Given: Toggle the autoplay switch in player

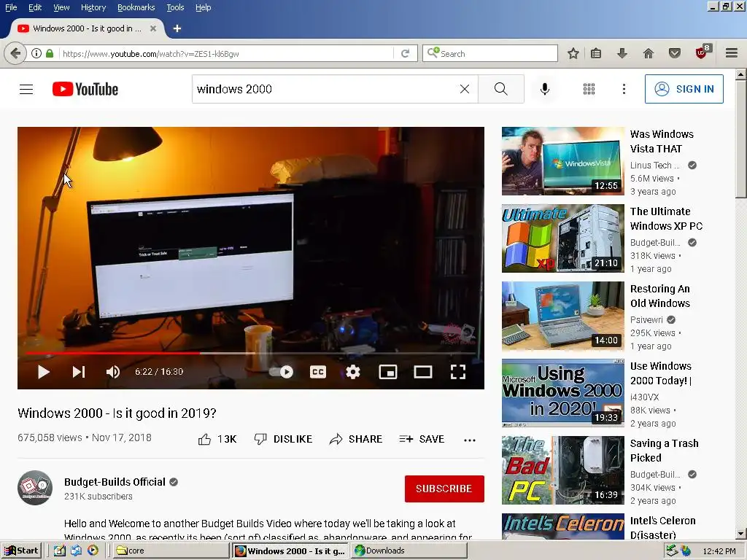Looking at the screenshot, I should (x=281, y=372).
